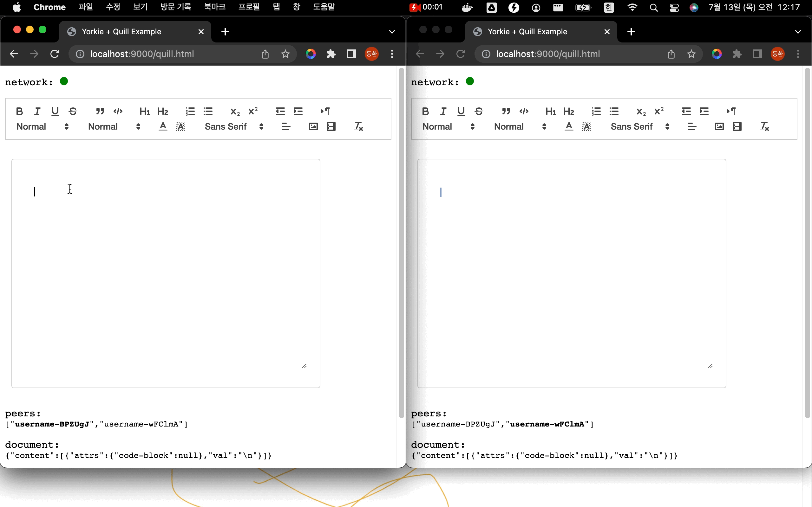
Task: Apply ordered list in left editor toolbar
Action: (190, 111)
